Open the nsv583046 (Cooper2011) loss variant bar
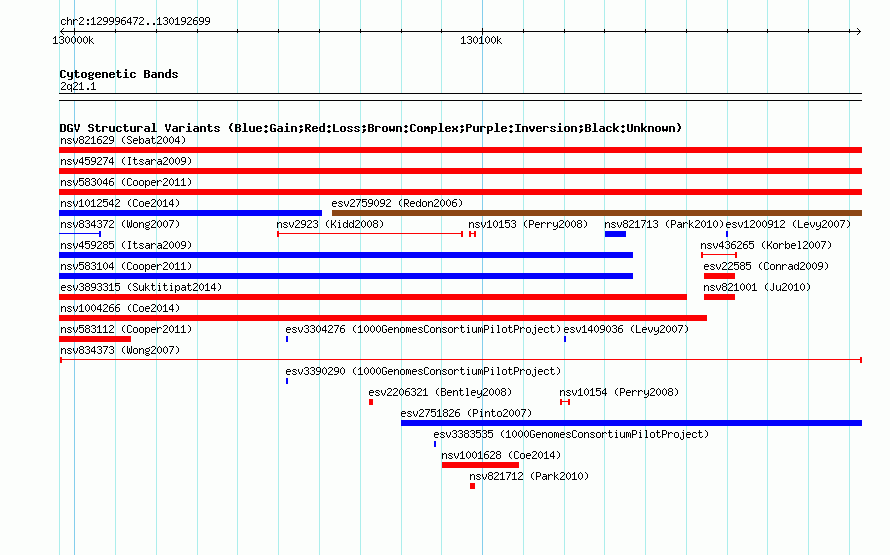Viewport: 890px width, 555px height. point(460,192)
